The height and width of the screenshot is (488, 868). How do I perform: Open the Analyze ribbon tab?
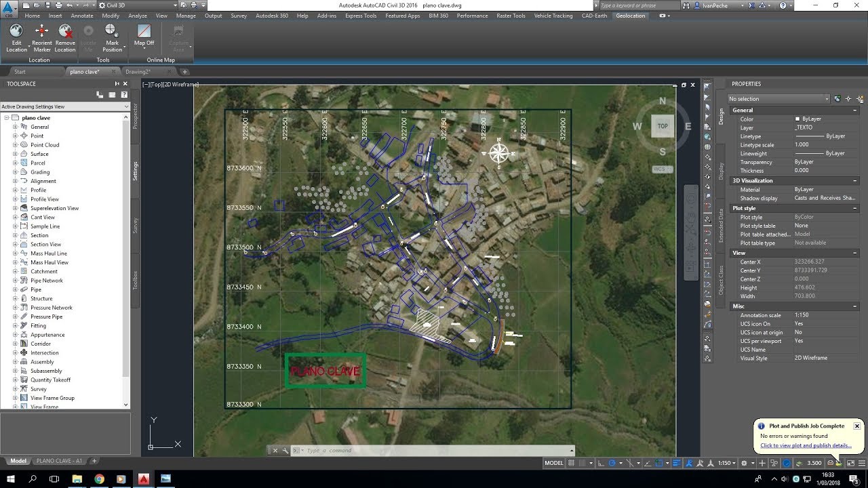tap(138, 16)
